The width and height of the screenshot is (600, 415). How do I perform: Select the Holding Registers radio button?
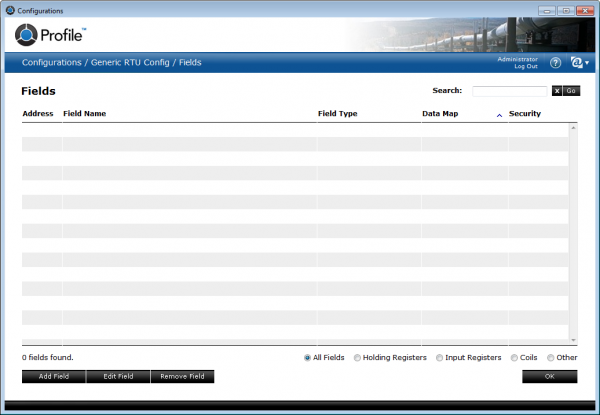tap(357, 358)
